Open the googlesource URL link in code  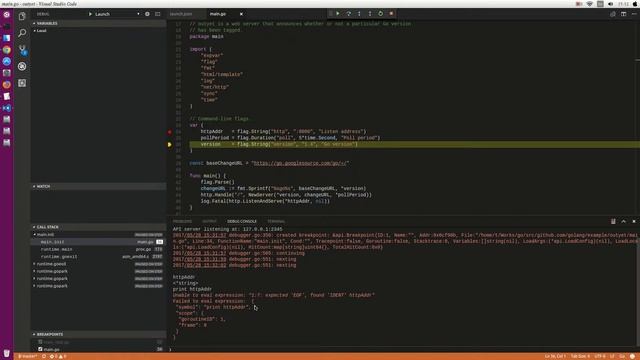[300, 163]
